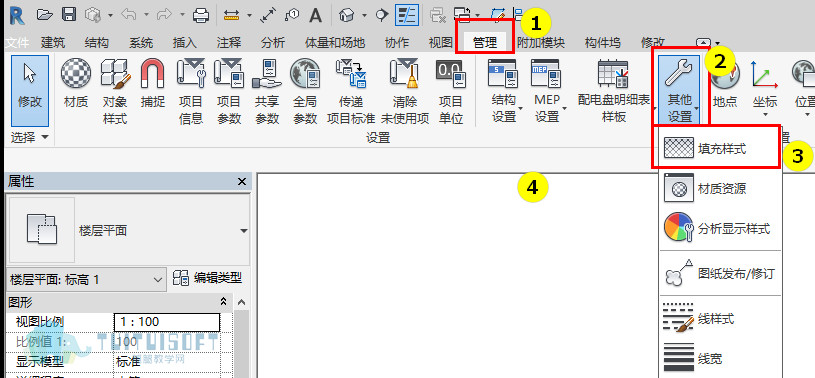This screenshot has width=815, height=378.
Task: Switch to the 结构 ribbon tab
Action: click(x=97, y=43)
